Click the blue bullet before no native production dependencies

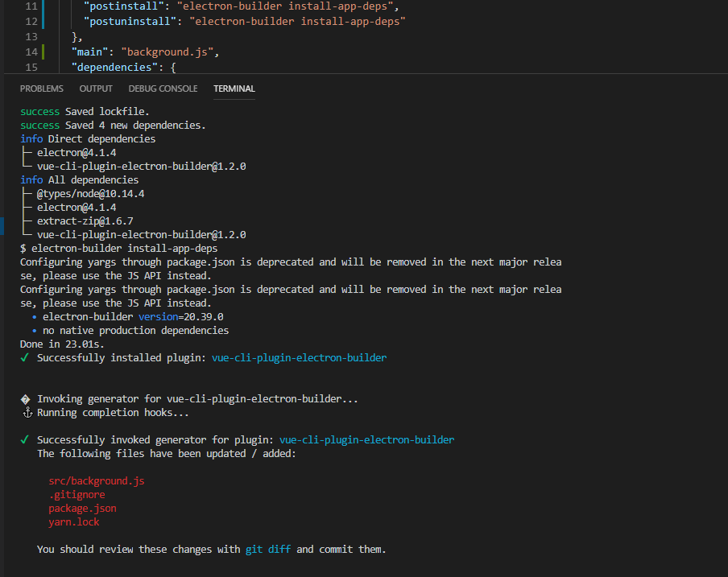[34, 331]
